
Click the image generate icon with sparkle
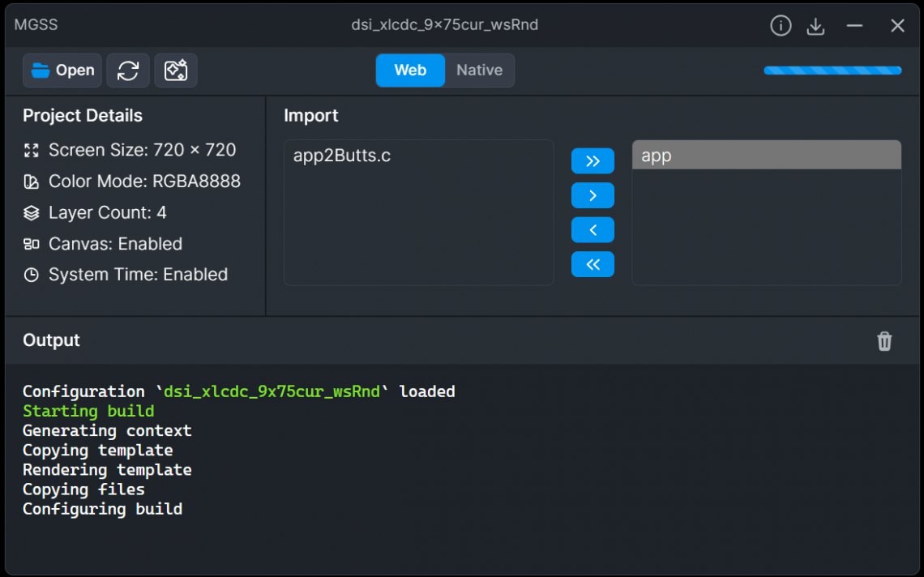pos(176,71)
